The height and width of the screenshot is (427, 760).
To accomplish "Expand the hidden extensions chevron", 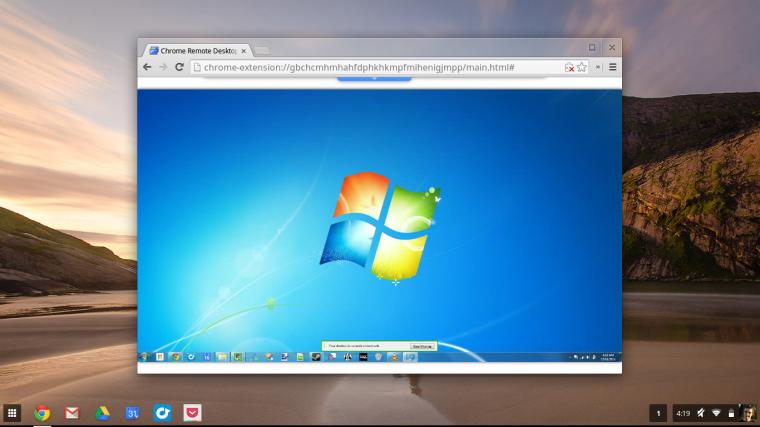I will (x=598, y=67).
